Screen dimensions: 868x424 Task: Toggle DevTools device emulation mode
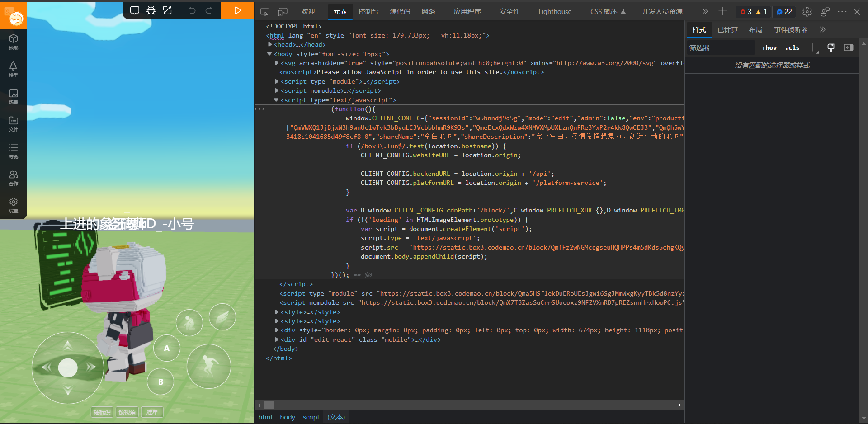click(x=283, y=12)
